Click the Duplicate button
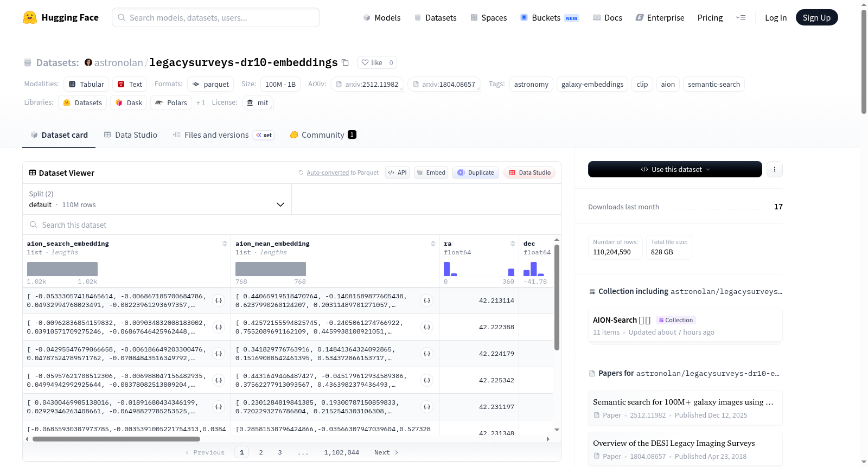Screen dimensions: 868x467 [x=476, y=172]
